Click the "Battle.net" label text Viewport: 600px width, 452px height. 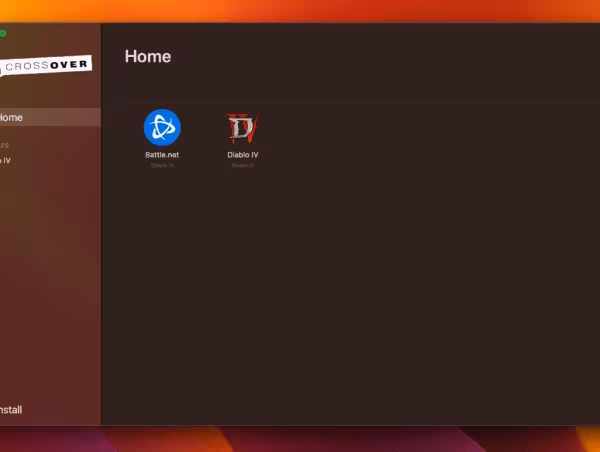pyautogui.click(x=162, y=155)
